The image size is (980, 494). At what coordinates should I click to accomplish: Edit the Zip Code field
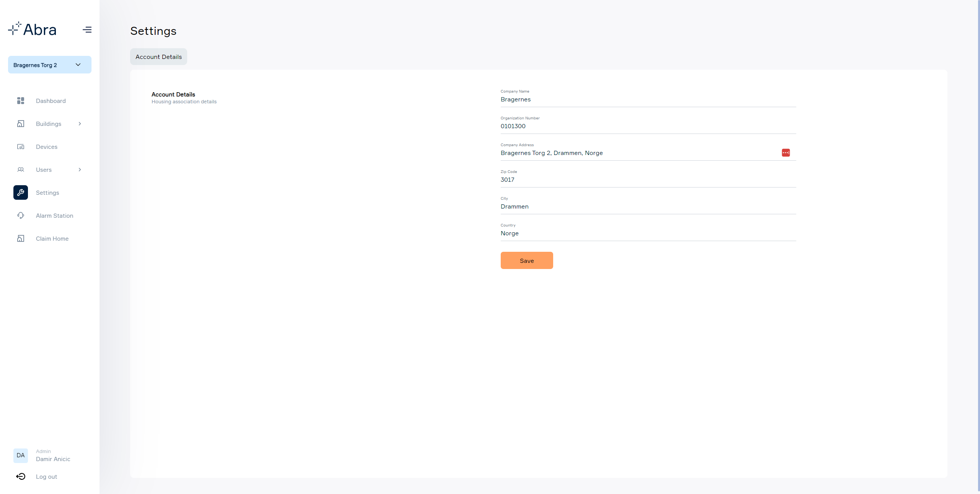point(648,179)
